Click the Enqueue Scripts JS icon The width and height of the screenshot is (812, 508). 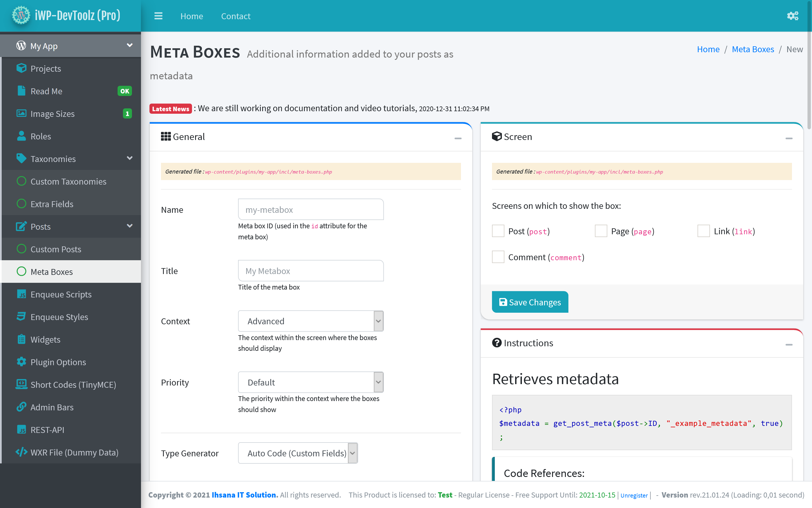pos(21,294)
